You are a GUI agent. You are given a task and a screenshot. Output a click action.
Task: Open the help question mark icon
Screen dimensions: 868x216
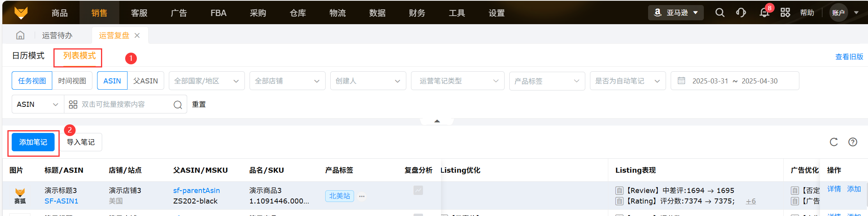click(x=853, y=142)
